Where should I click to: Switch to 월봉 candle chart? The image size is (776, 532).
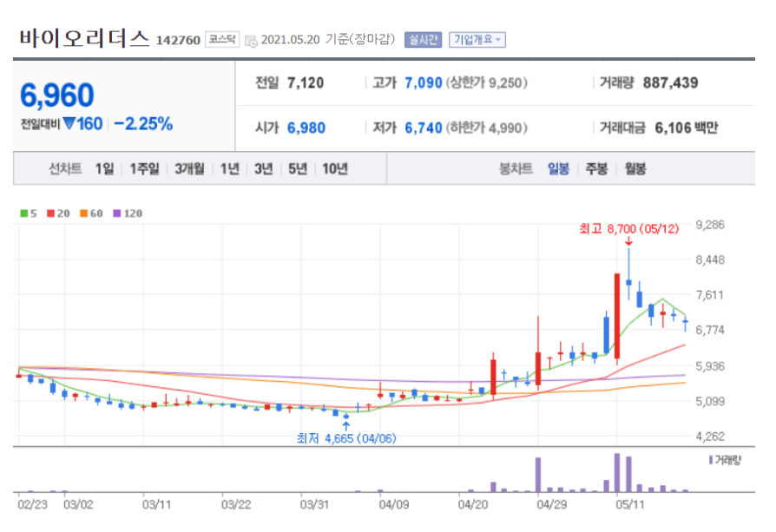pyautogui.click(x=635, y=168)
